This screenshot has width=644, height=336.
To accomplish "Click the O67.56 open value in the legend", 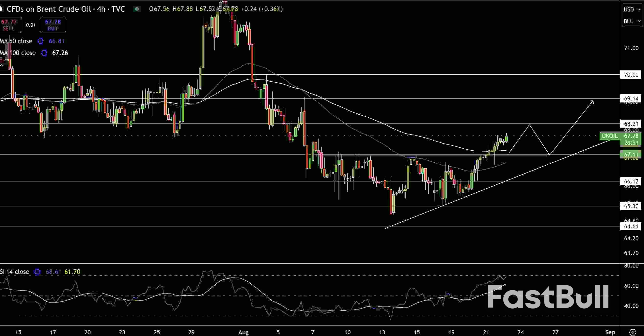I will coord(160,9).
